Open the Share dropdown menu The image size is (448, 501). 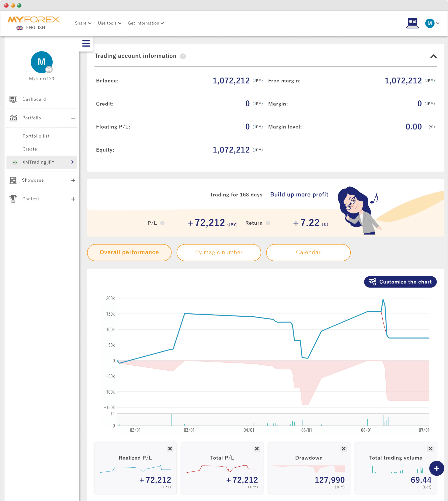pos(83,23)
